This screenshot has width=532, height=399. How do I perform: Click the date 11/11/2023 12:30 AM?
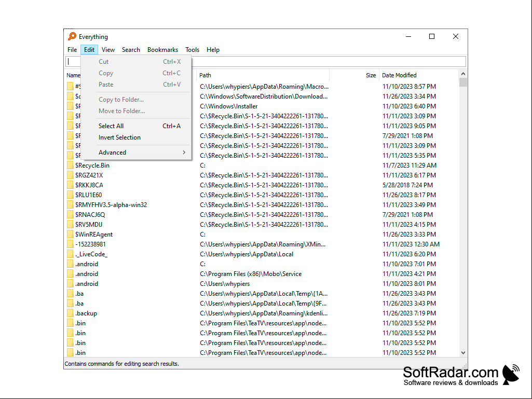(x=411, y=244)
